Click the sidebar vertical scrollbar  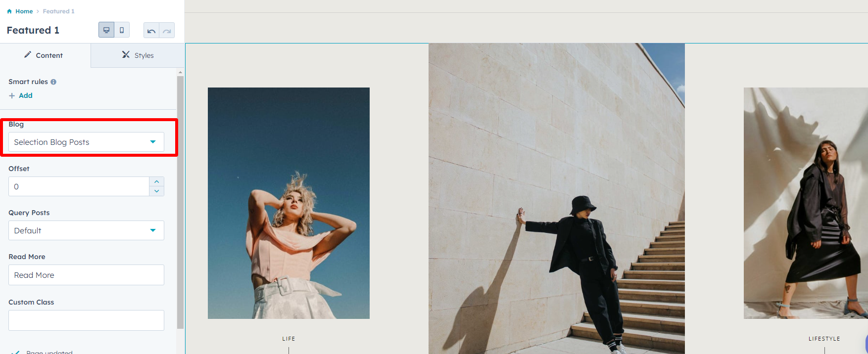pyautogui.click(x=180, y=198)
